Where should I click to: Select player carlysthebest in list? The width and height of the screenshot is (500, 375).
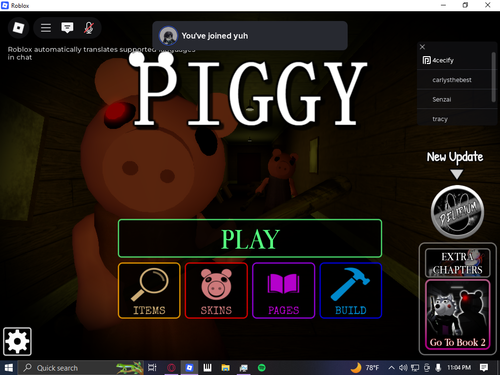[x=454, y=80]
